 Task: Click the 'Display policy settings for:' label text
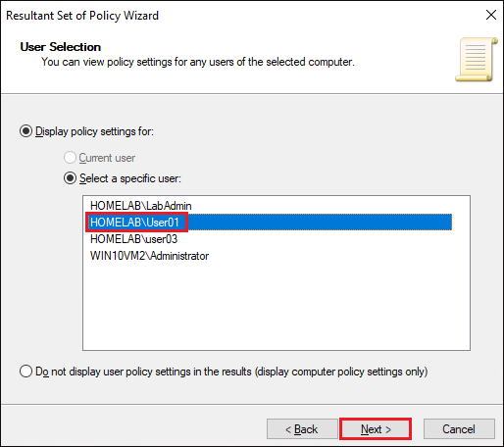[x=94, y=131]
